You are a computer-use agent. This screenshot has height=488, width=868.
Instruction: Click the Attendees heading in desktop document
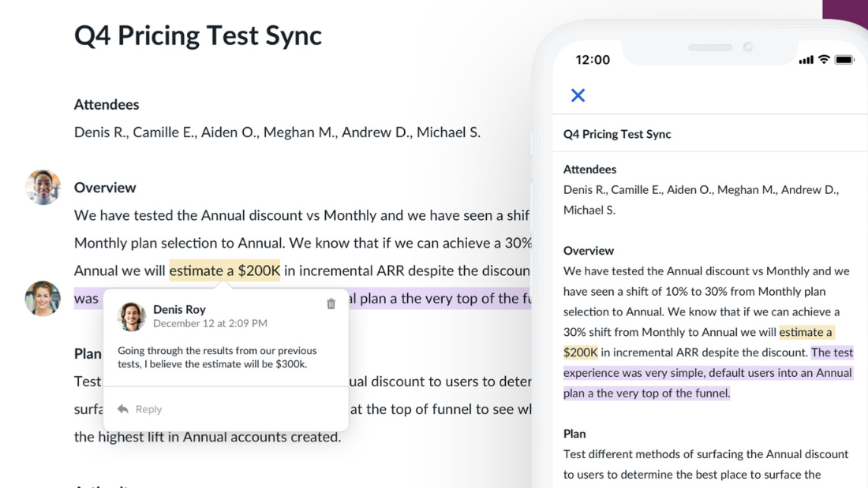tap(107, 105)
